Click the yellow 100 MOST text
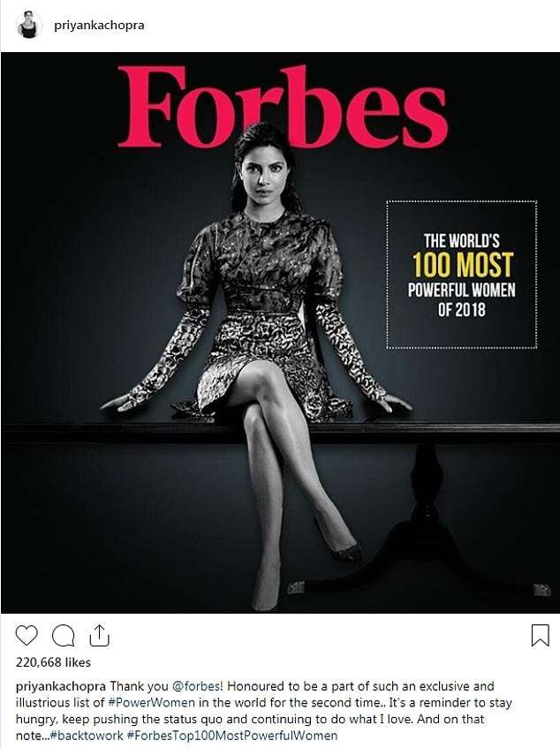The width and height of the screenshot is (560, 748). tap(462, 265)
